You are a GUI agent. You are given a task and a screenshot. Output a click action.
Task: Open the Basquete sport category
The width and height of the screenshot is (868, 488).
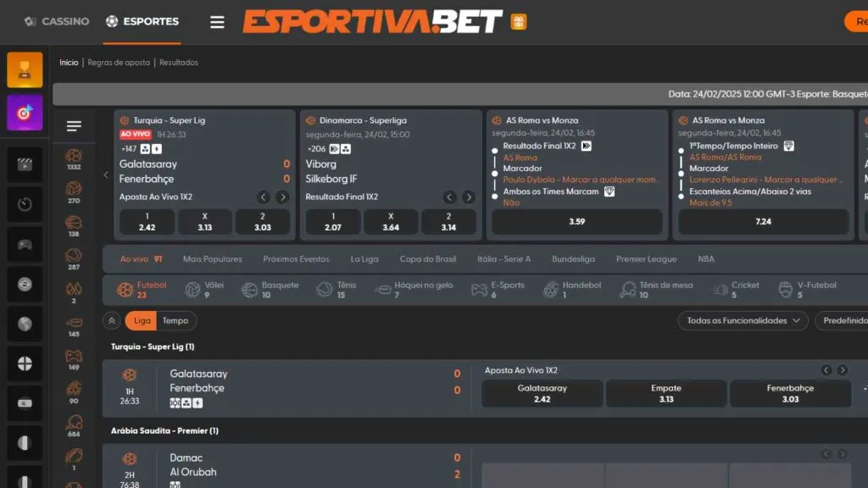pyautogui.click(x=248, y=288)
